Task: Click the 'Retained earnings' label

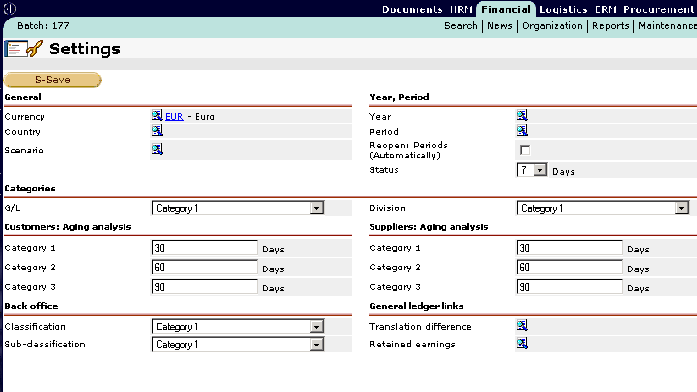Action: click(x=412, y=344)
